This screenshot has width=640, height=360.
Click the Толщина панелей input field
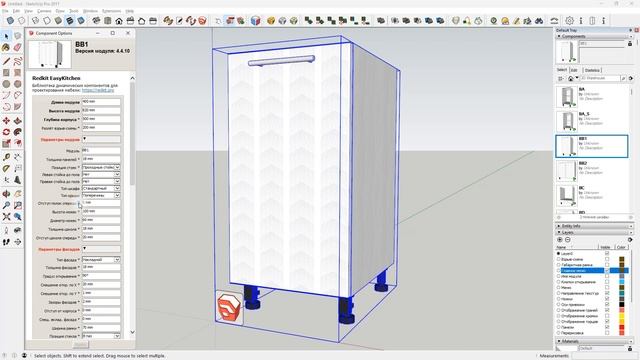(x=101, y=159)
